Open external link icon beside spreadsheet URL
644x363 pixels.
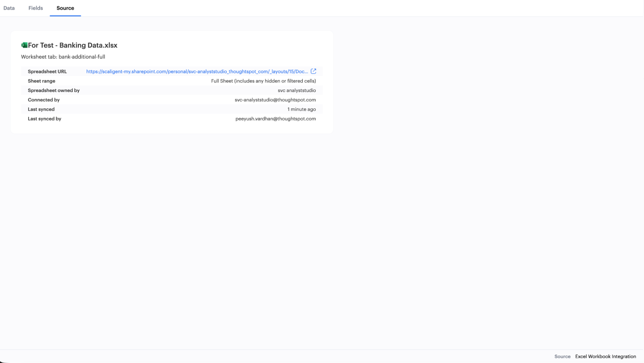click(313, 71)
